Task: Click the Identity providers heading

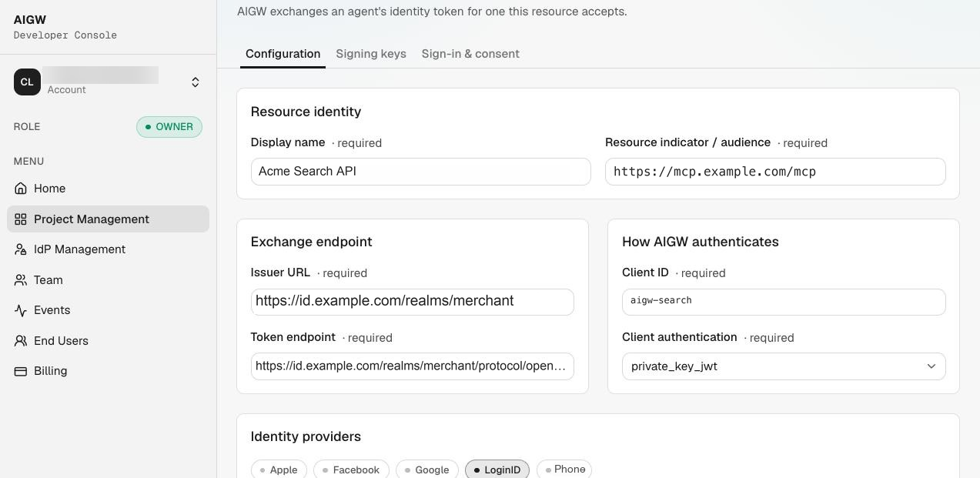Action: tap(306, 436)
